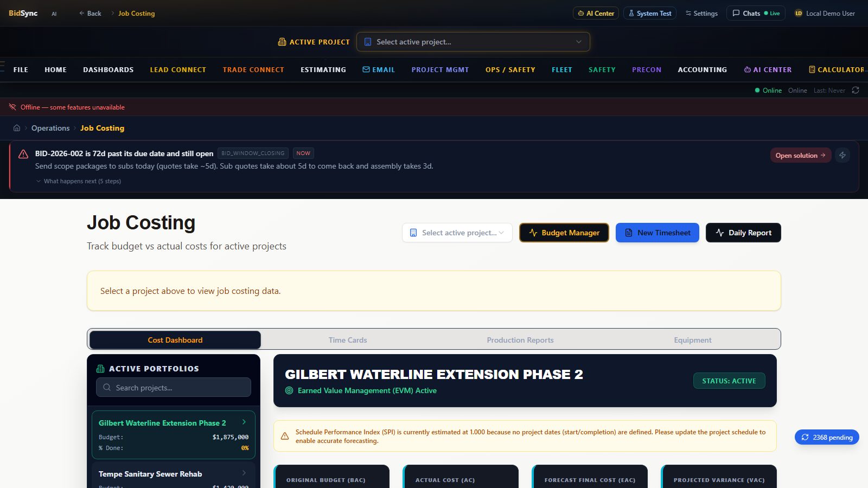Open Settings in the header
Image resolution: width=868 pixels, height=488 pixels.
(x=701, y=13)
